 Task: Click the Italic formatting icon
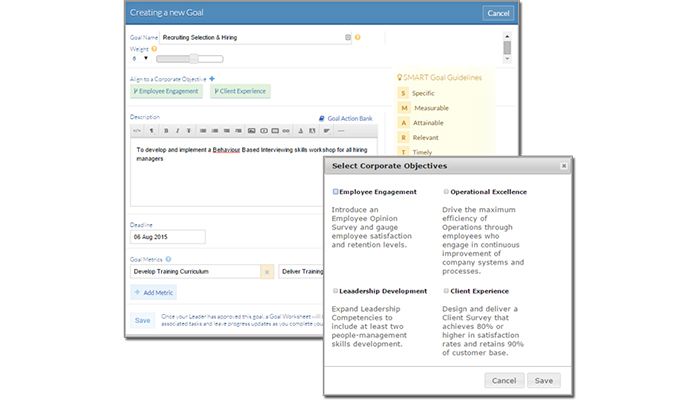(x=177, y=130)
